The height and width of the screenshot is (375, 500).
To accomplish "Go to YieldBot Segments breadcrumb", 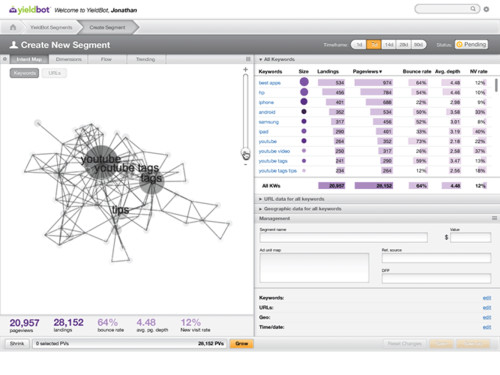I will coord(51,27).
